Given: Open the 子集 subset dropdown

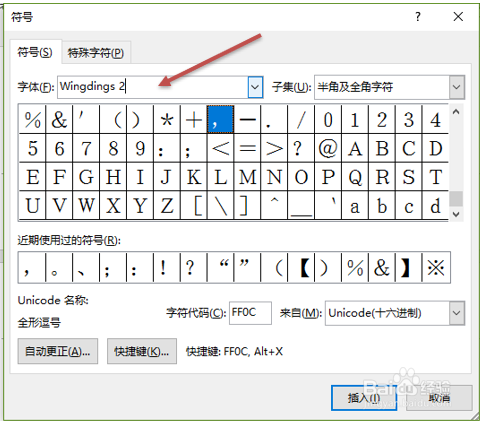Looking at the screenshot, I should [389, 87].
